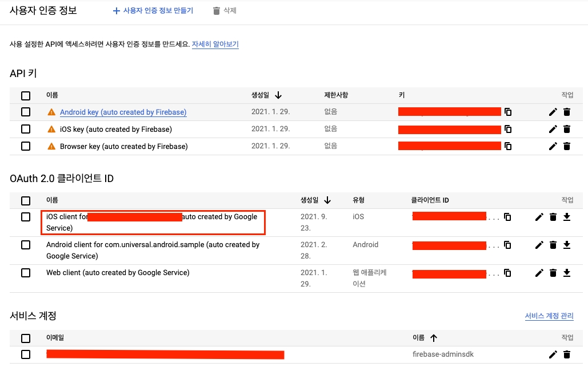Edit the firebase-adminsdk service account
The width and height of the screenshot is (588, 371).
553,354
